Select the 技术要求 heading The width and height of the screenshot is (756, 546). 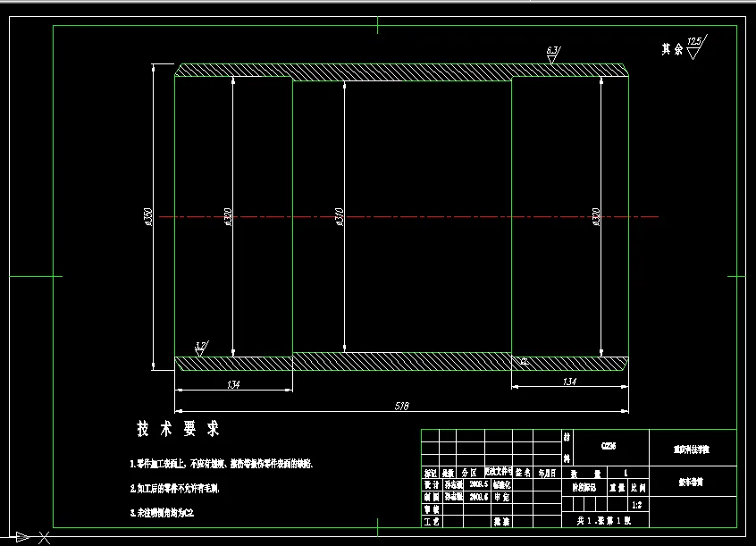click(x=179, y=428)
